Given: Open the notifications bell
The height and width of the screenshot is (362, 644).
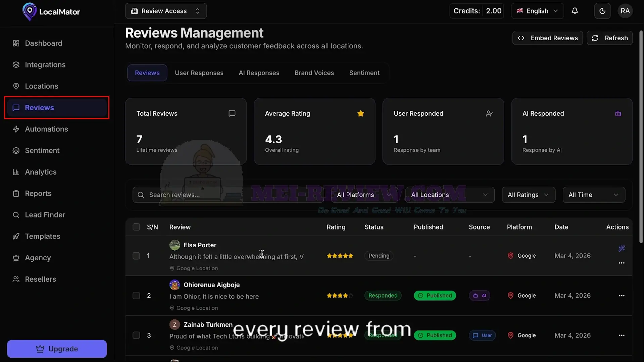Looking at the screenshot, I should click(x=575, y=11).
